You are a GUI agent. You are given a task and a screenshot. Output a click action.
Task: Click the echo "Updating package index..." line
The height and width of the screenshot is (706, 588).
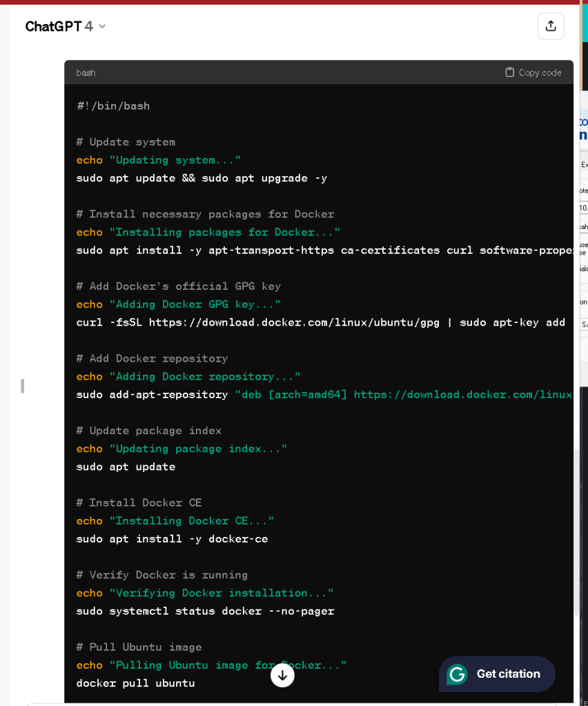[x=182, y=449]
